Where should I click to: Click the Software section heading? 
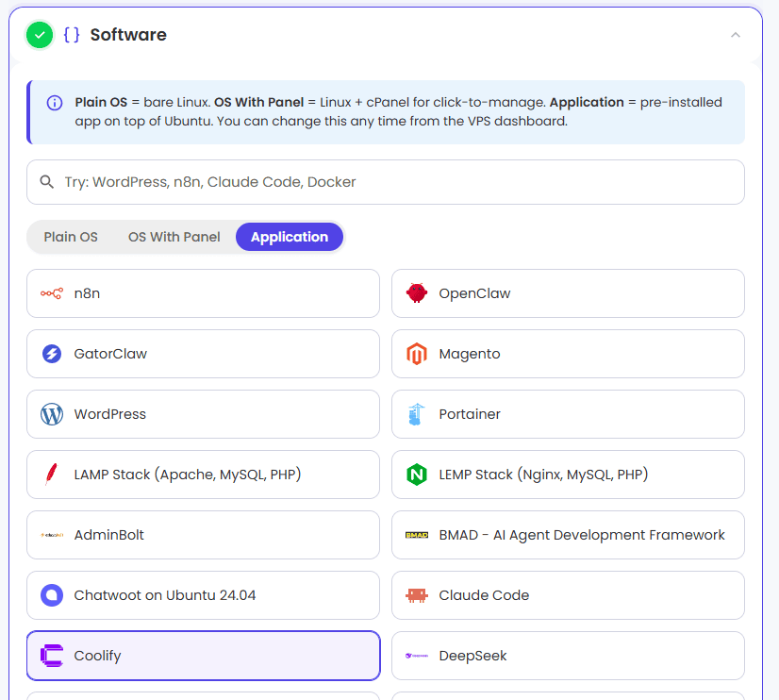pos(128,35)
